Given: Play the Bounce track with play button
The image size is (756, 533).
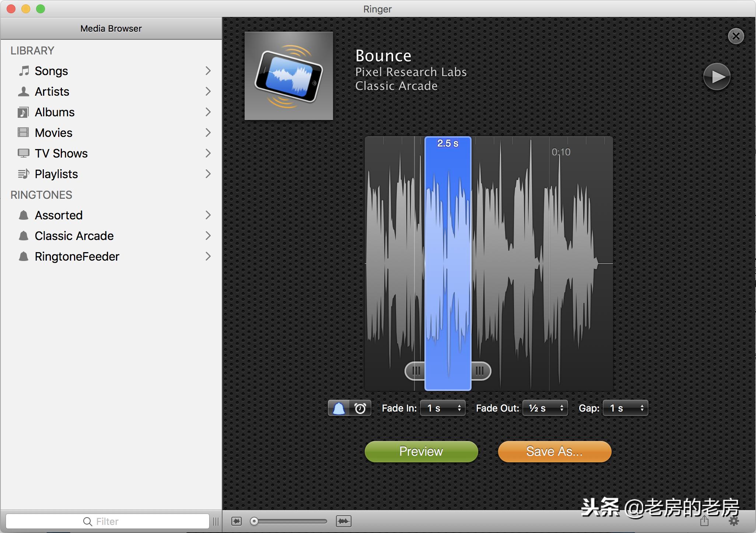Looking at the screenshot, I should [x=717, y=77].
